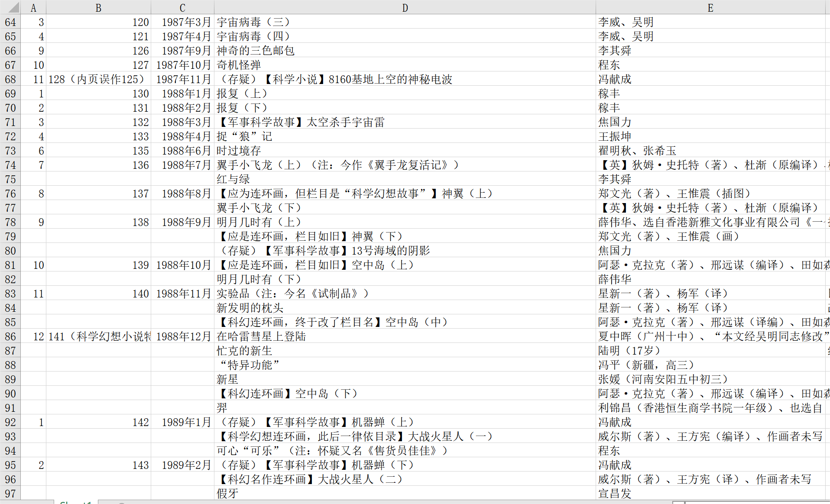Select column D header
830x504 pixels.
405,7
